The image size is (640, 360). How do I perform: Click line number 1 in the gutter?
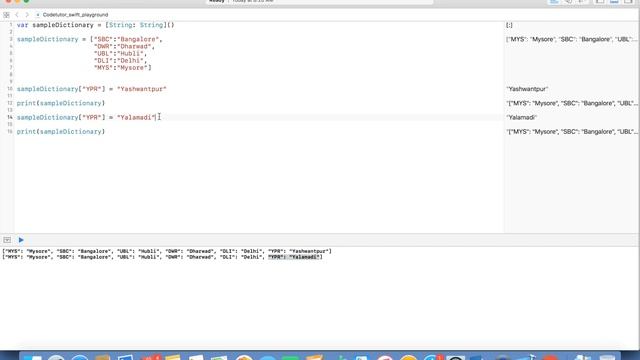point(11,25)
